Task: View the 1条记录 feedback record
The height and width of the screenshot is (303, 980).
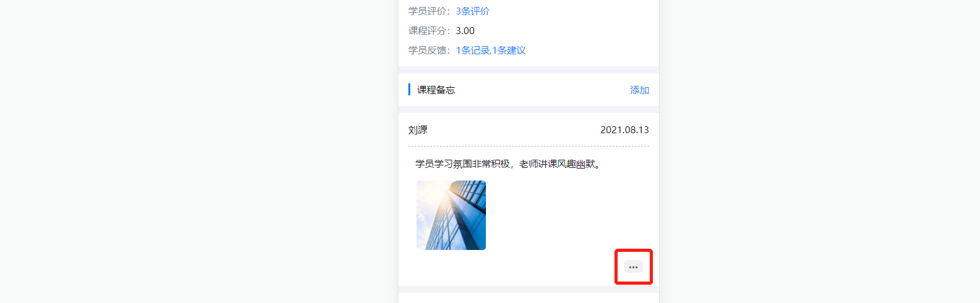Action: point(473,50)
